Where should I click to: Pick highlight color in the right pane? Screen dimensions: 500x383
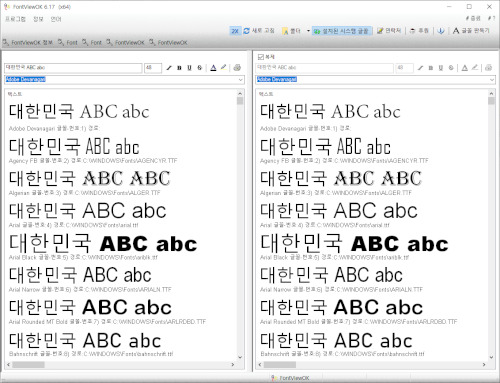(475, 68)
